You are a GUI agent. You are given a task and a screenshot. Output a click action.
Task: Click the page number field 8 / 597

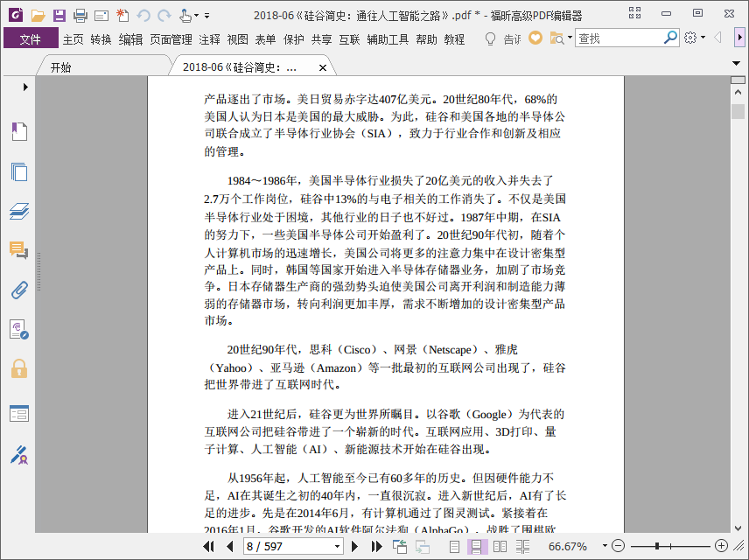[288, 546]
